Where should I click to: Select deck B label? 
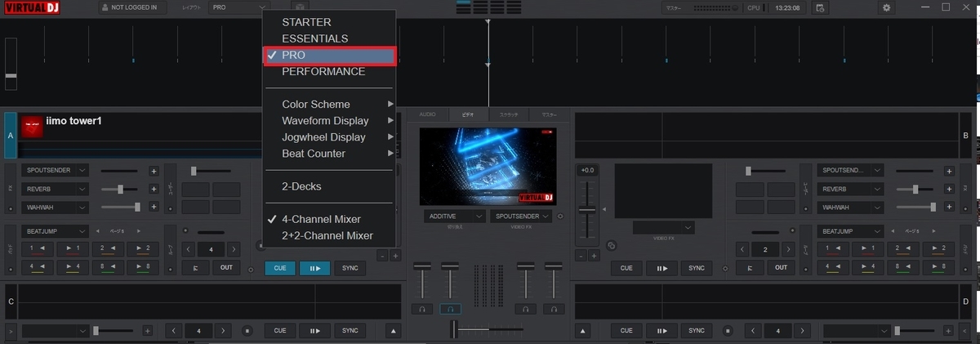point(966,135)
